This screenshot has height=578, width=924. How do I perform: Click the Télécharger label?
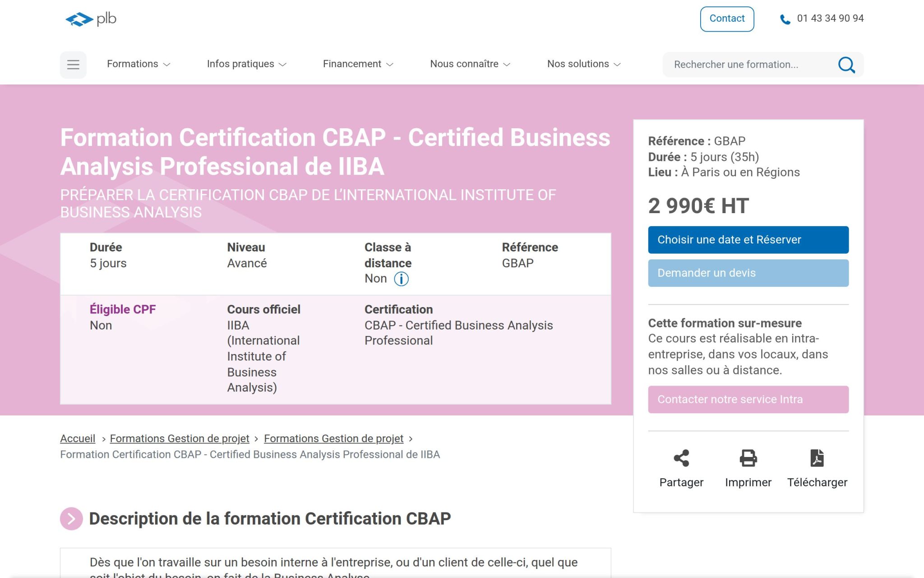(817, 482)
